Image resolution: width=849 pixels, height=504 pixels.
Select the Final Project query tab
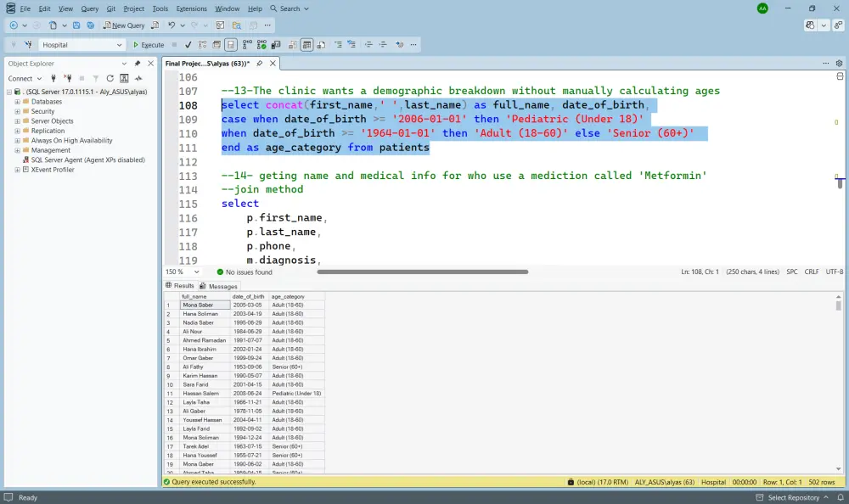(x=207, y=64)
